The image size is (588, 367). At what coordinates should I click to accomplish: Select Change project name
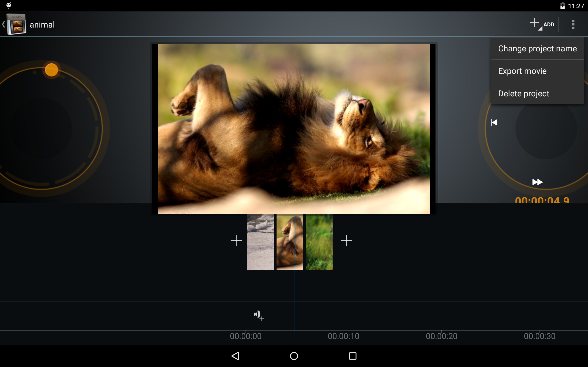pyautogui.click(x=537, y=49)
